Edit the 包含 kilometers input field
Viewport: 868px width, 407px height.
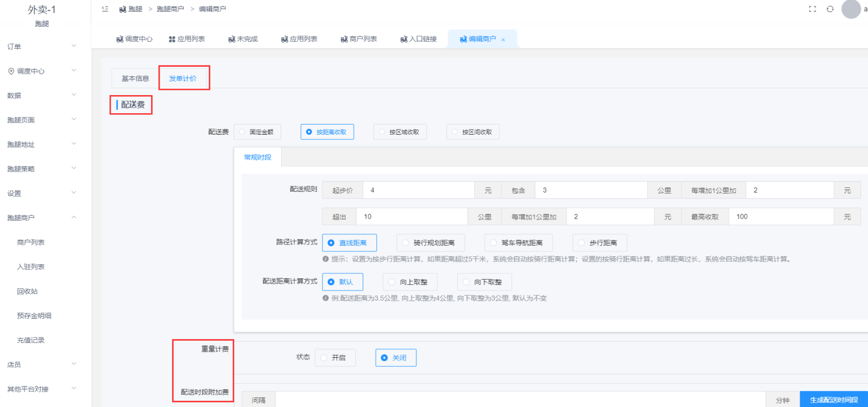coord(591,190)
